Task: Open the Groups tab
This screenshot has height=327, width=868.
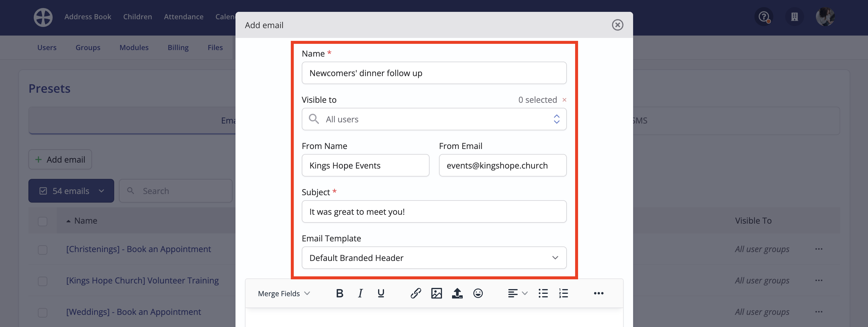Action: [88, 48]
